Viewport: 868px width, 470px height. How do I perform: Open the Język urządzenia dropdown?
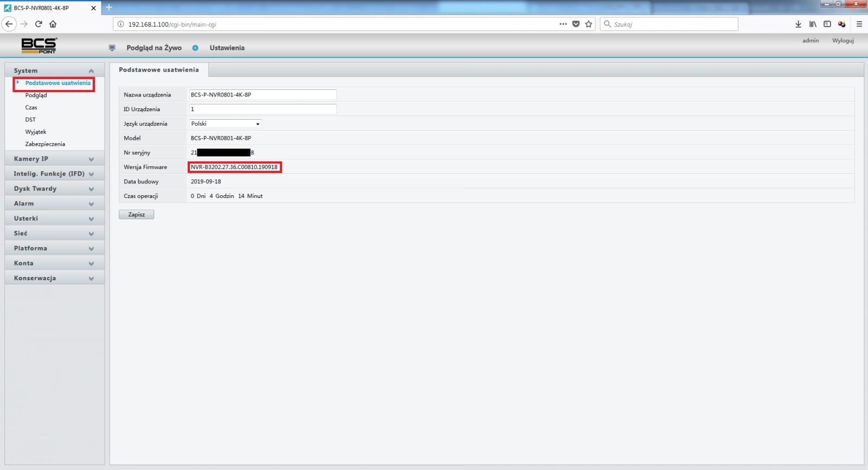click(x=225, y=124)
